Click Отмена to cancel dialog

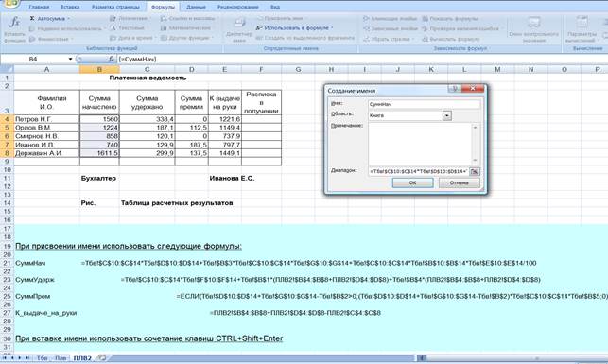tap(460, 182)
